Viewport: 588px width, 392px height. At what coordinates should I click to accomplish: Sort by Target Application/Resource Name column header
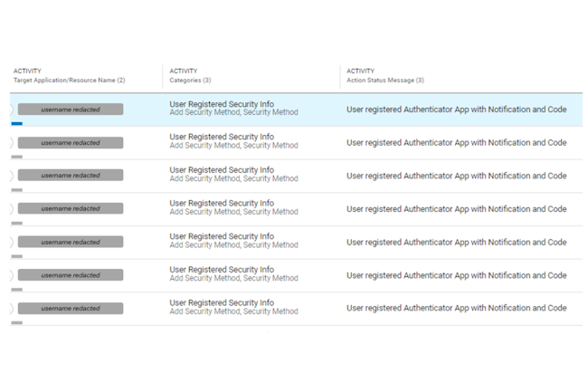click(69, 81)
